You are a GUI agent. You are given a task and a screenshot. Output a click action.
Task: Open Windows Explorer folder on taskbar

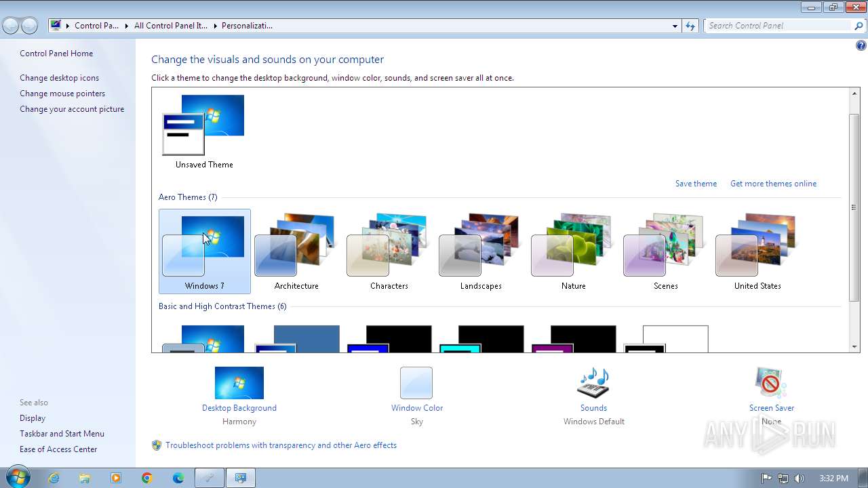pos(85,478)
